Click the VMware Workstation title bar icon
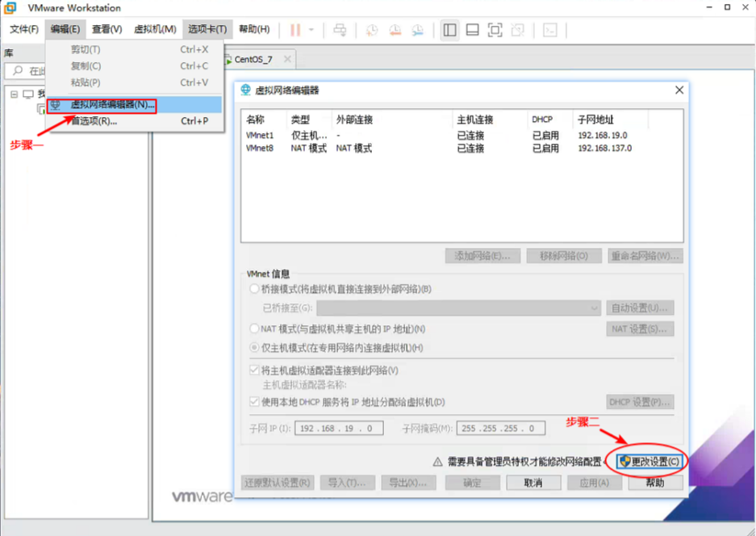756x536 pixels. click(x=10, y=8)
